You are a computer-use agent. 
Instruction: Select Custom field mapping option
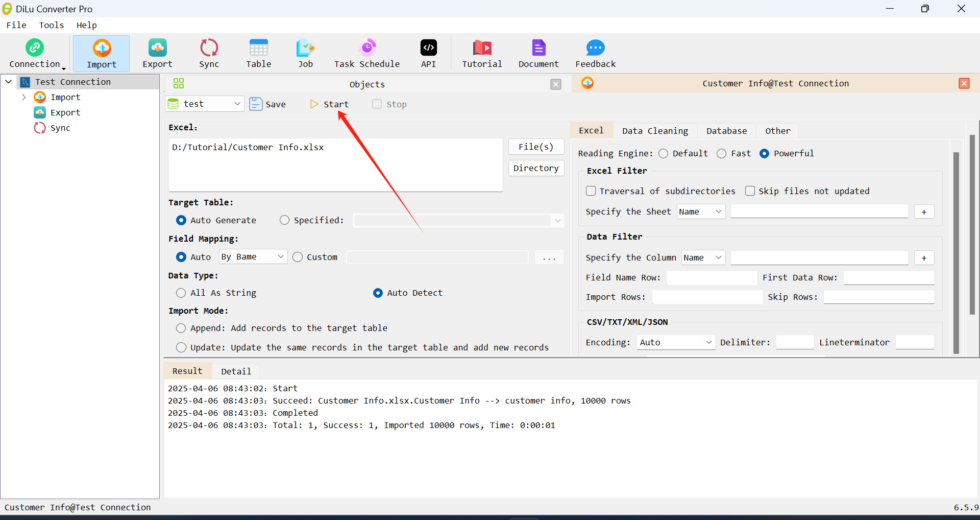(x=298, y=257)
